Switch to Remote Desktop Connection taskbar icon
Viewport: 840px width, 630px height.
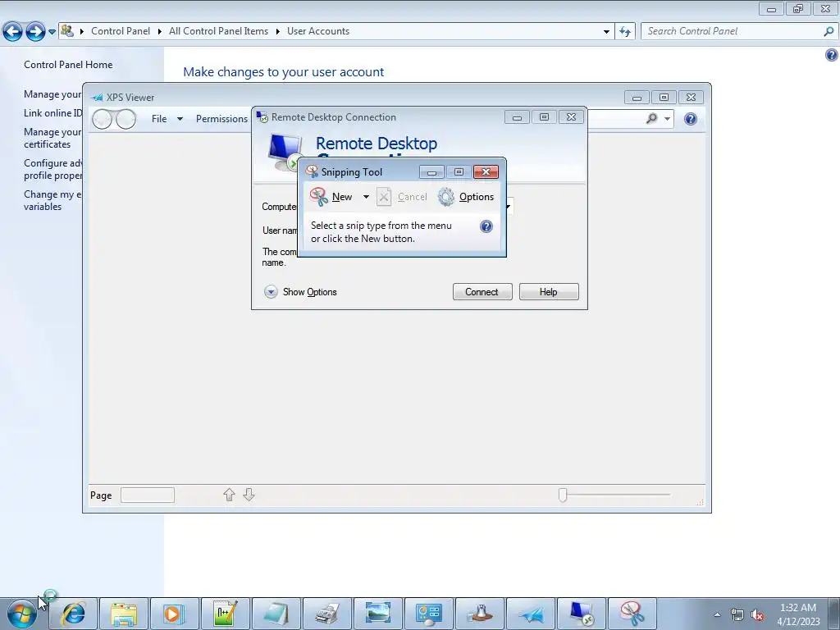tap(582, 614)
